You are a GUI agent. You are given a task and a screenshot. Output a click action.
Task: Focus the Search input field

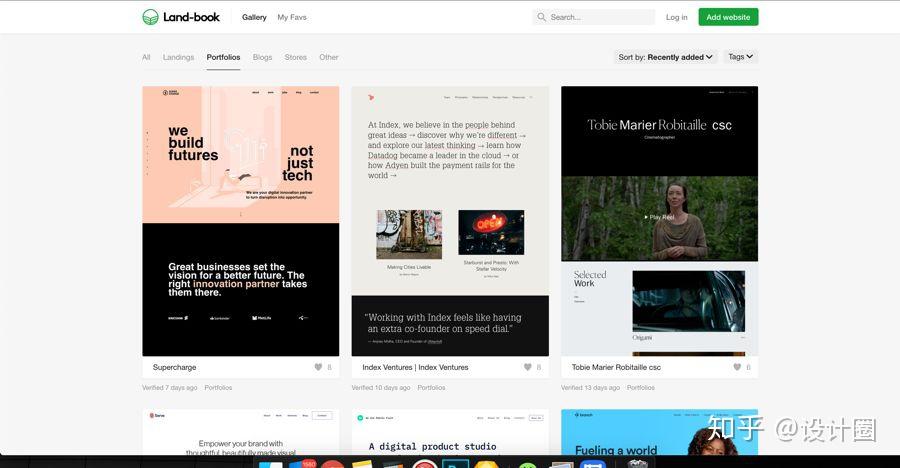[x=593, y=17]
